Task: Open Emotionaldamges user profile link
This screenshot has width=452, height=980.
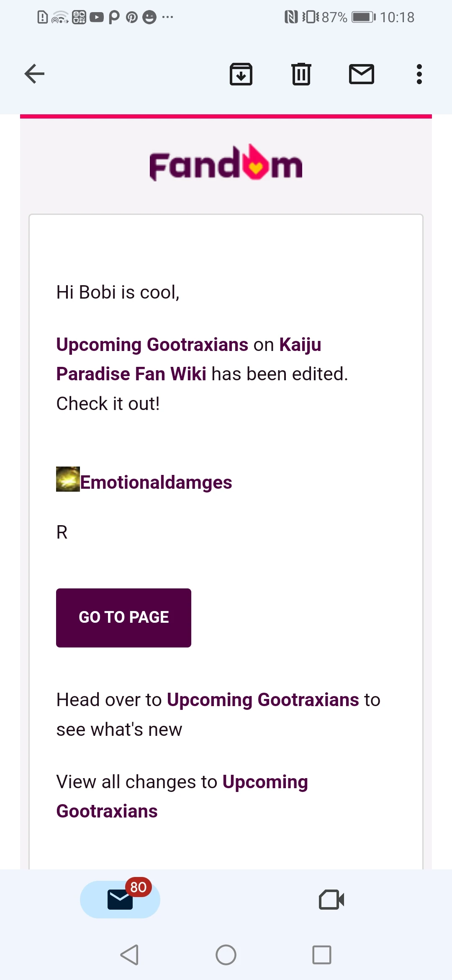Action: pyautogui.click(x=156, y=482)
